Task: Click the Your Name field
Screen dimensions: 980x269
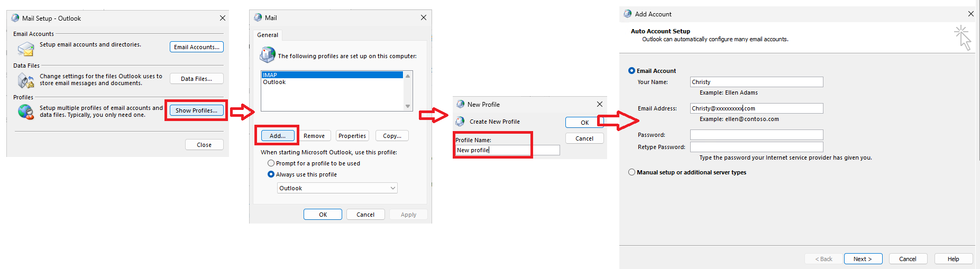Action: (x=757, y=82)
